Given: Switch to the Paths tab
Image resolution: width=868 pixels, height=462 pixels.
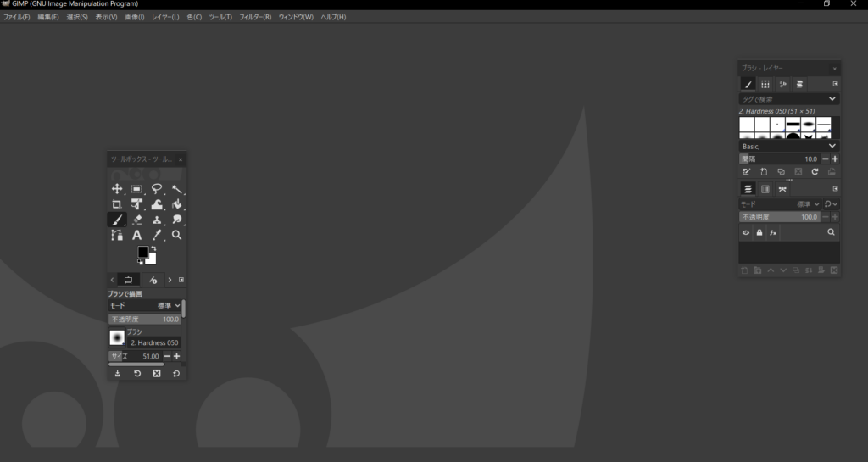Looking at the screenshot, I should tap(782, 189).
